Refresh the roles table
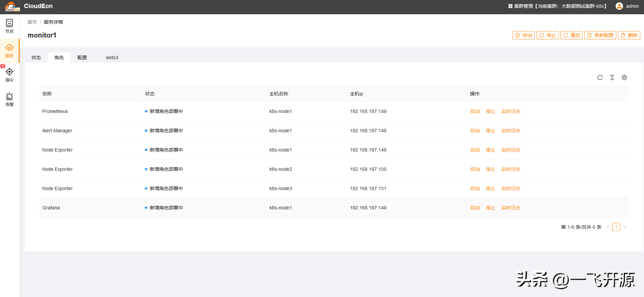The width and height of the screenshot is (644, 297). tap(600, 77)
